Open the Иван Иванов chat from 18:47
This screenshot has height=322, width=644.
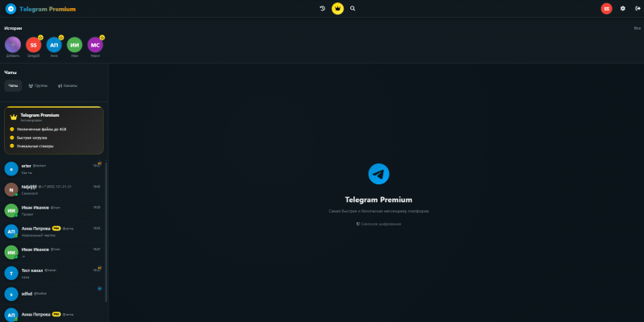coord(52,252)
